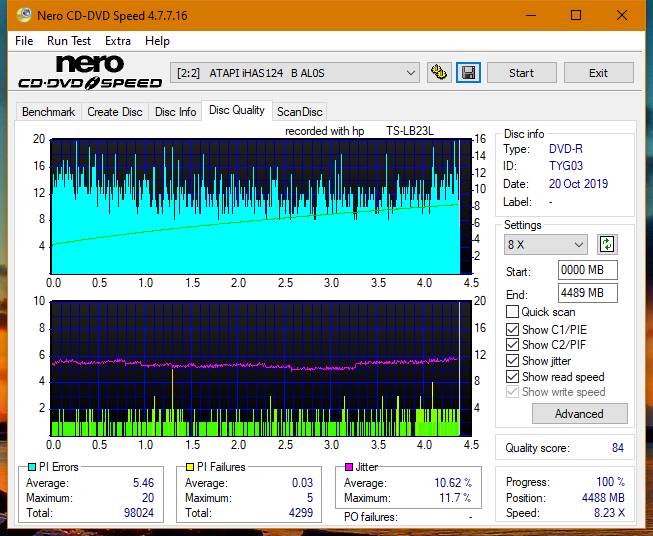This screenshot has width=653, height=536.
Task: Click the Start 0000 MB input field
Action: tap(587, 270)
